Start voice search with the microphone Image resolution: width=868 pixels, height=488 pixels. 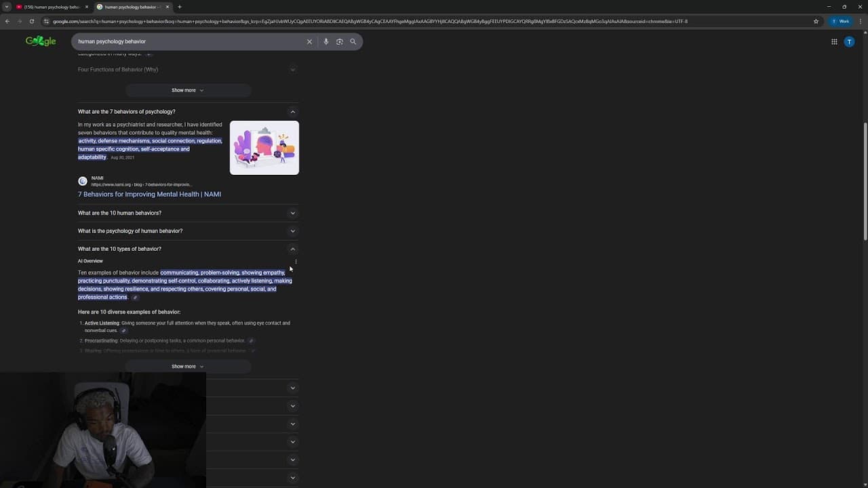point(325,41)
